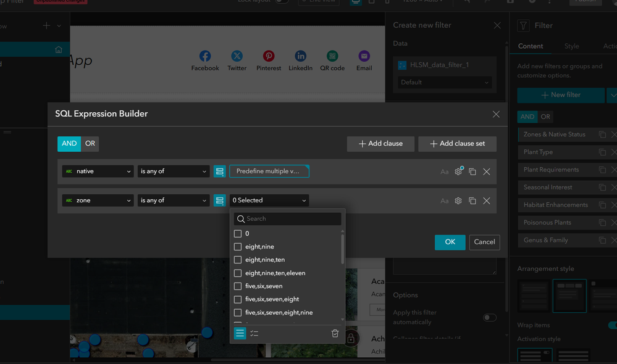Change input type icon for zone clause
This screenshot has height=364, width=617.
pyautogui.click(x=220, y=201)
